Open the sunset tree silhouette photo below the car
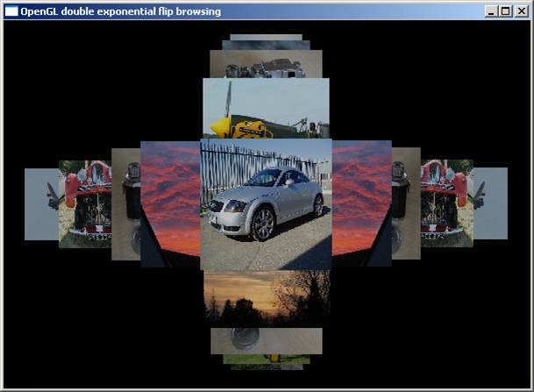Screen dimensions: 534x392 point(266,297)
